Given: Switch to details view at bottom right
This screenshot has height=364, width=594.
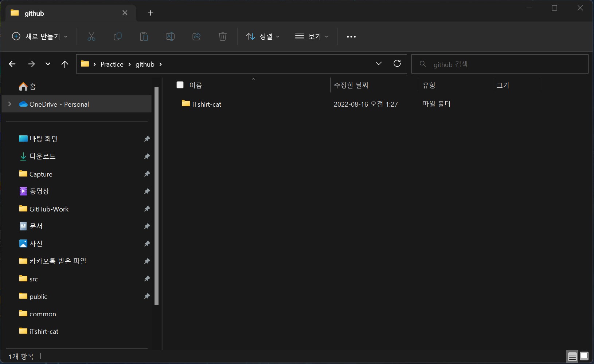Looking at the screenshot, I should click(572, 356).
